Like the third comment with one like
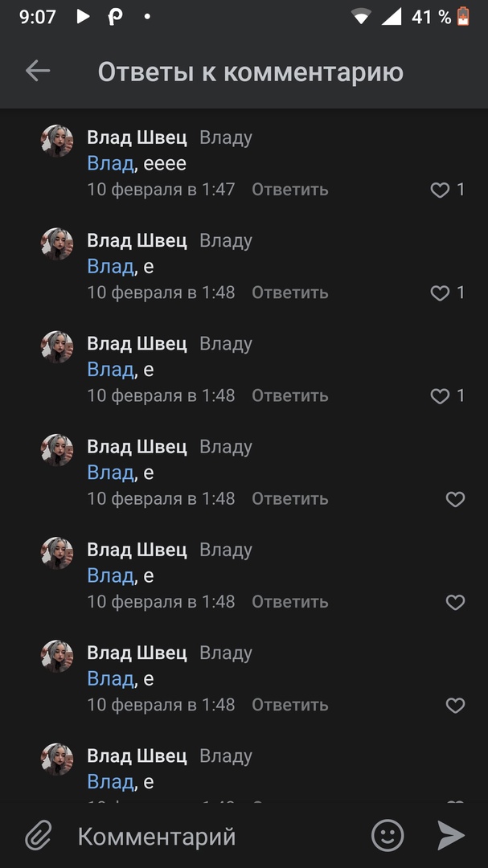The width and height of the screenshot is (488, 868). tap(440, 396)
